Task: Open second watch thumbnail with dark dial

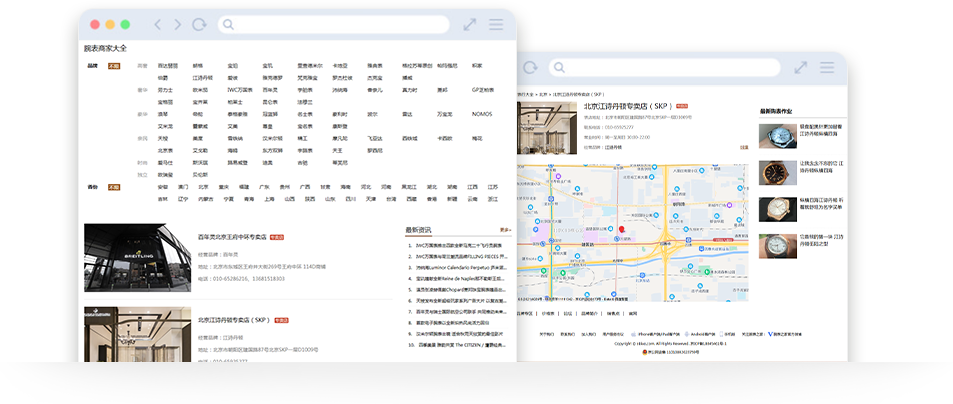Action: pos(777,173)
